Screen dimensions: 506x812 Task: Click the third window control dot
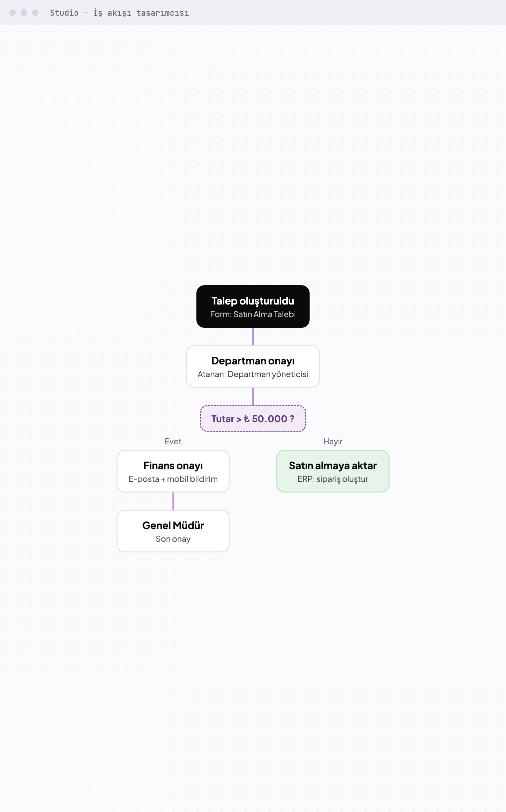[x=35, y=13]
